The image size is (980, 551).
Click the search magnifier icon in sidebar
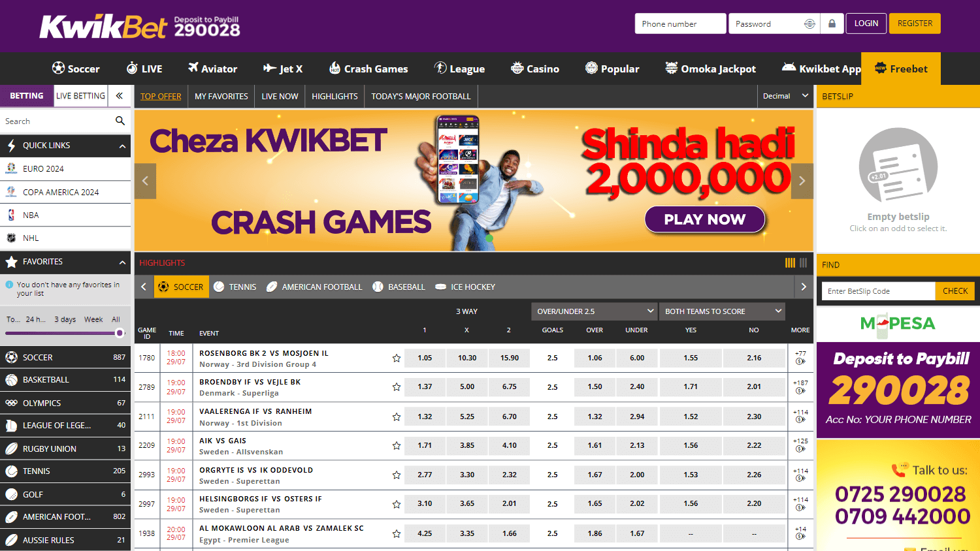click(120, 121)
